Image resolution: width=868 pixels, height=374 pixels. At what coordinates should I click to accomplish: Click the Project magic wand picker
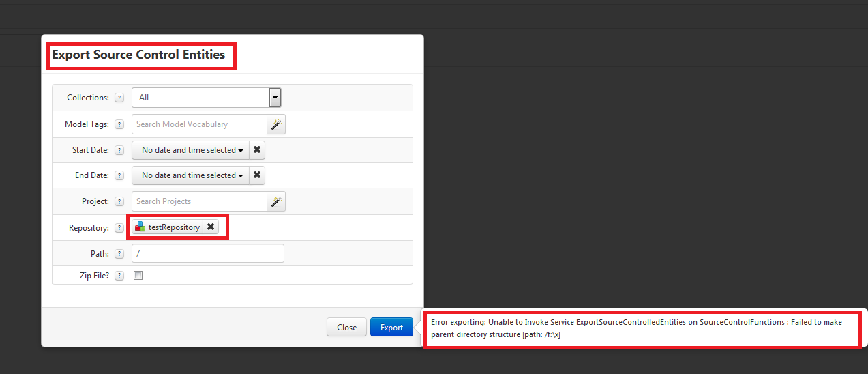275,201
